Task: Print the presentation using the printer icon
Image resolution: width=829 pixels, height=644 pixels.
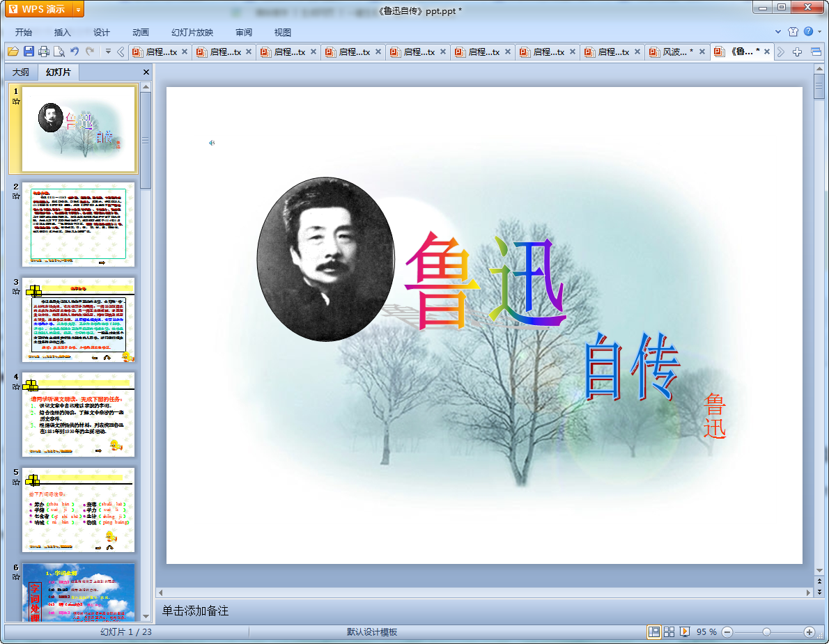Action: click(x=44, y=52)
